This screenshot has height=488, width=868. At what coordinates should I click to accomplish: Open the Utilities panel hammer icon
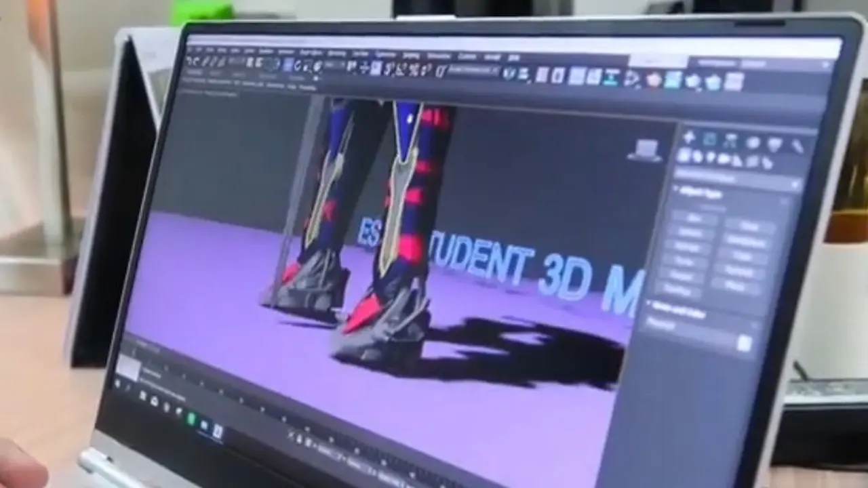tap(797, 145)
